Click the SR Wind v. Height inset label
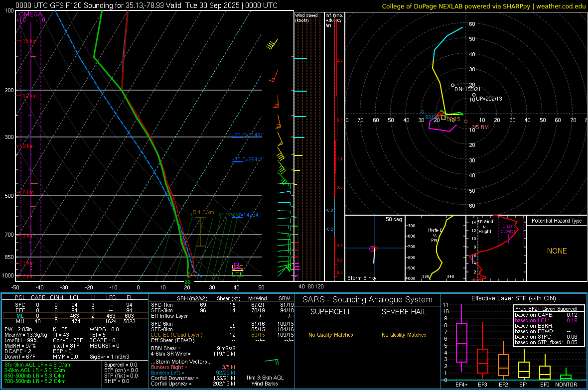Screen dimensions: 588x390 [x=485, y=227]
